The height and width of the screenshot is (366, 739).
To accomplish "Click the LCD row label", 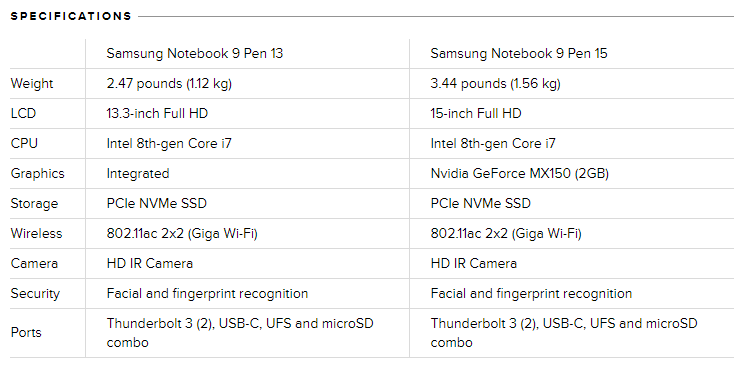I will tap(23, 114).
